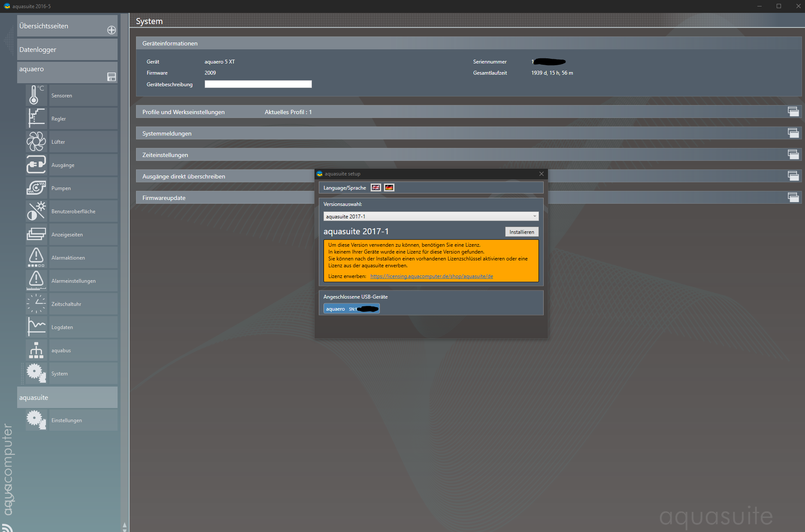Go to Anzeigeseiten page
This screenshot has height=532, width=805.
[83, 234]
